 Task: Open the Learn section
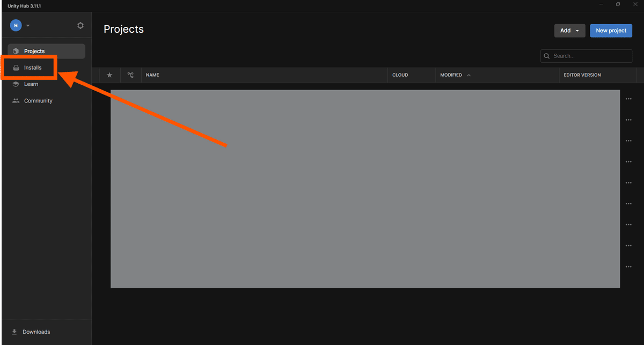click(31, 84)
